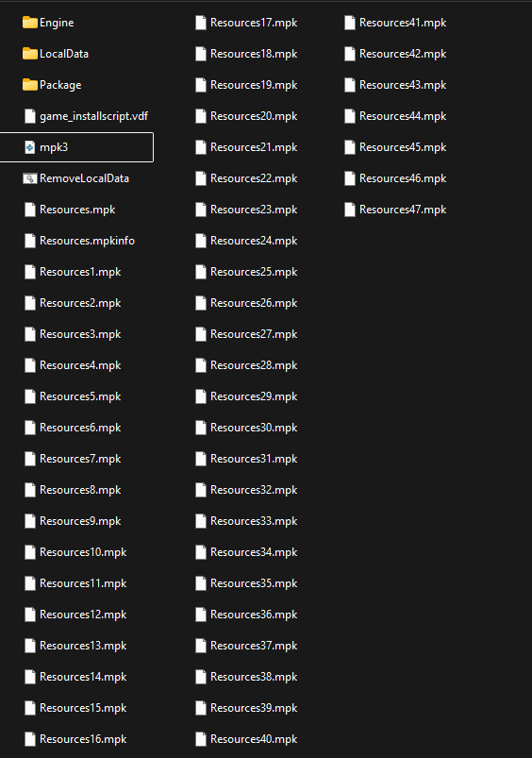Select the Resources.mpk file icon
Viewport: 532px width, 758px height.
30,210
